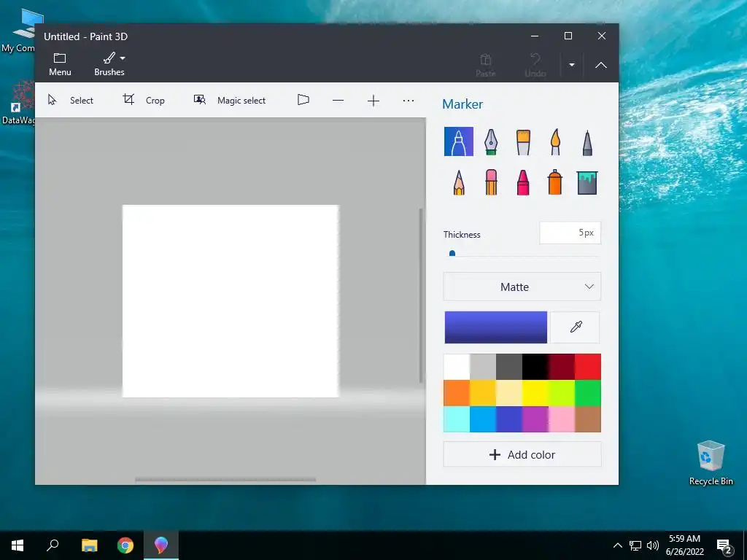This screenshot has width=747, height=560.
Task: Toggle the 3D view flag icon
Action: 303,100
